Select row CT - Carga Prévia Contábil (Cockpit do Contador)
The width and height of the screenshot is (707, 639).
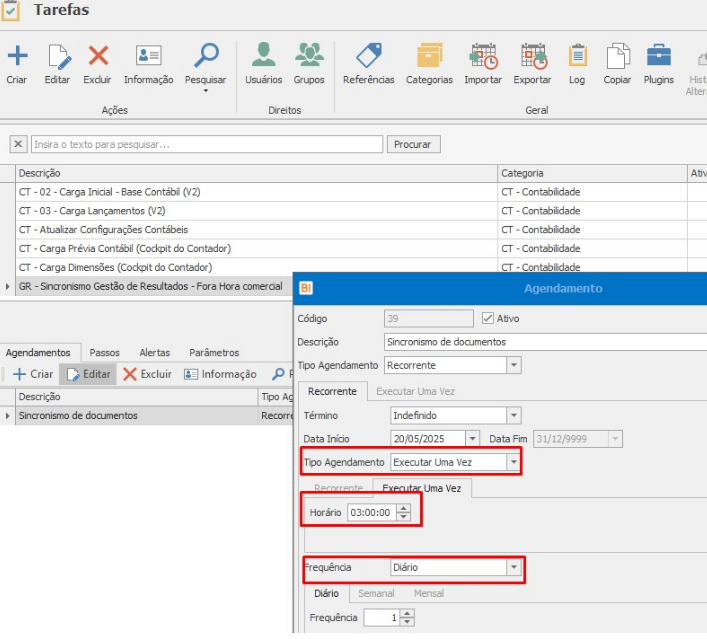coord(257,249)
